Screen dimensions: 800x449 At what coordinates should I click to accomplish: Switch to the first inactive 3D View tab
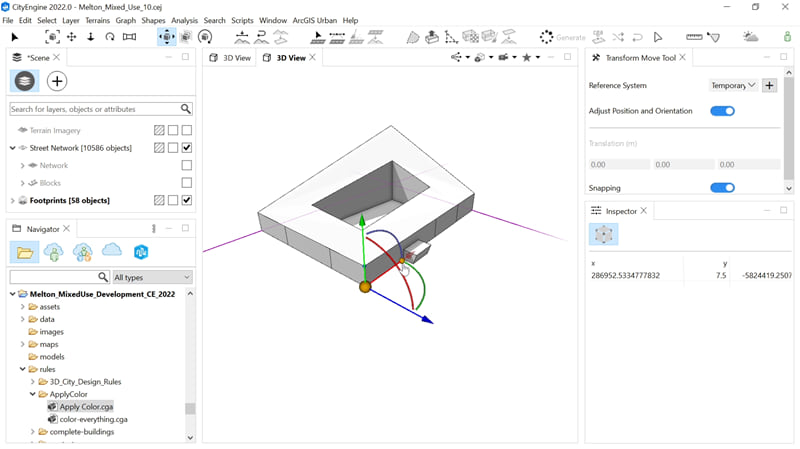point(231,58)
